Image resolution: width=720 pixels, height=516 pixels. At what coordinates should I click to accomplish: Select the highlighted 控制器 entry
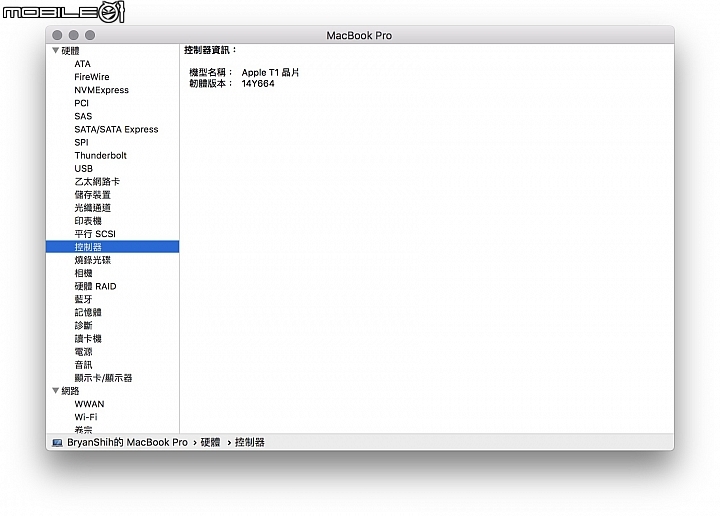point(112,247)
